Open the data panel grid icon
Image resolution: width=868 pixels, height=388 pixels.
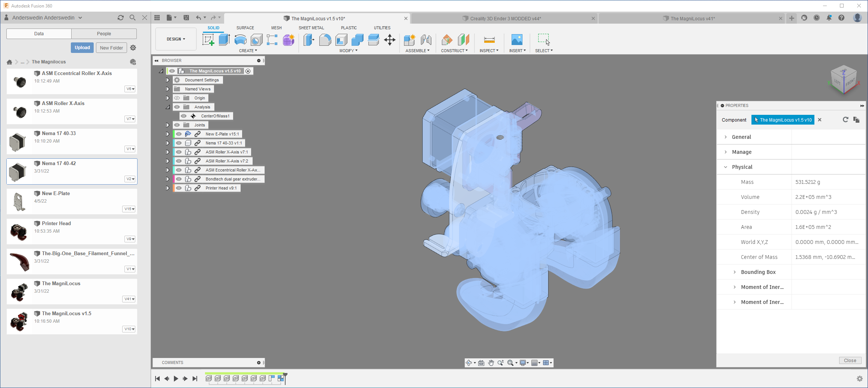click(x=157, y=18)
